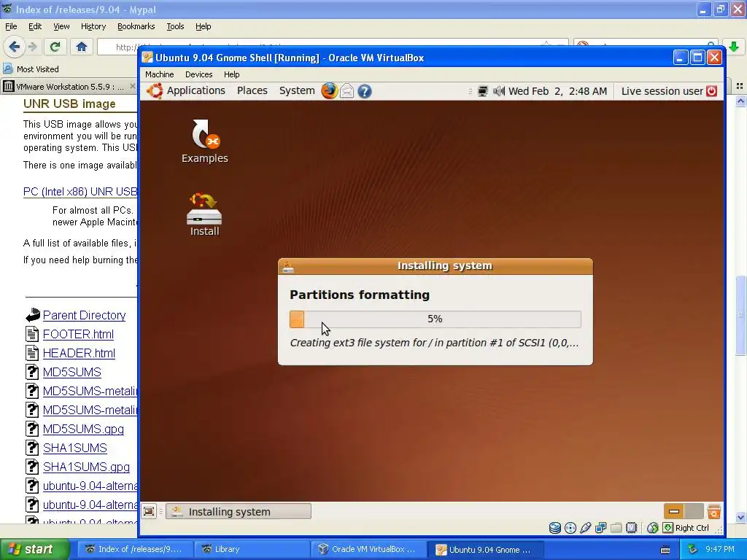Click the red power icon beside Live session user
747x560 pixels.
(x=711, y=91)
